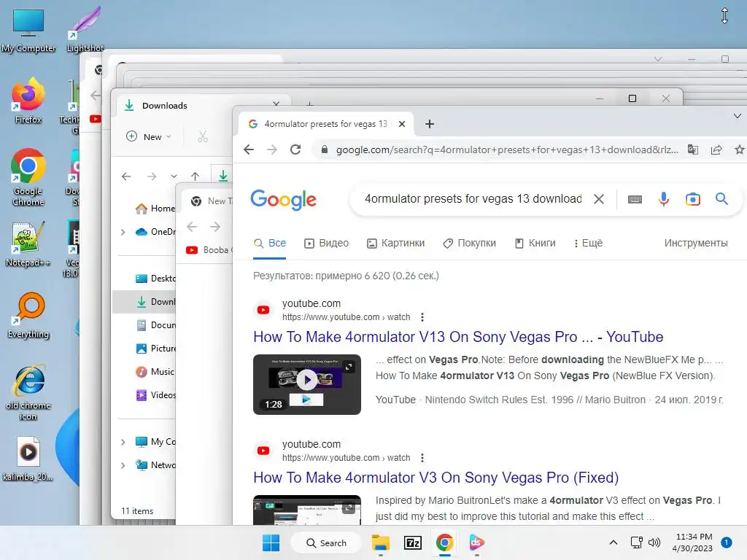747x560 pixels.
Task: Bookmark this page with the star icon
Action: pos(739,149)
